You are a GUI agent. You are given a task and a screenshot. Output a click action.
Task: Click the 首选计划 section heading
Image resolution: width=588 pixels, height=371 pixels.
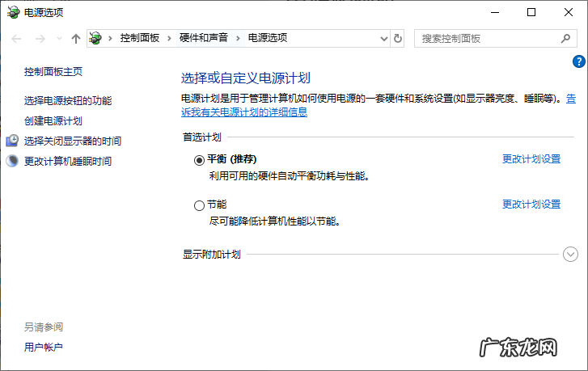pyautogui.click(x=201, y=137)
